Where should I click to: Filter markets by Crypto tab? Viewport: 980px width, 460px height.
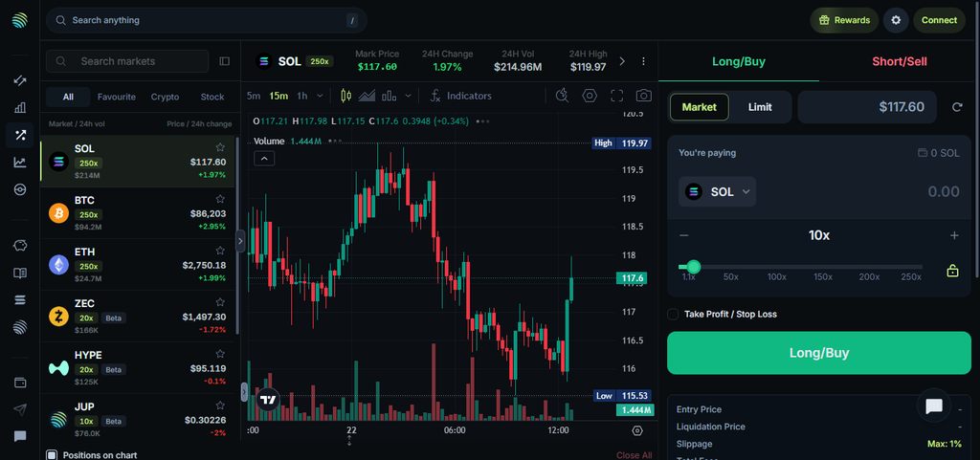[x=165, y=97]
